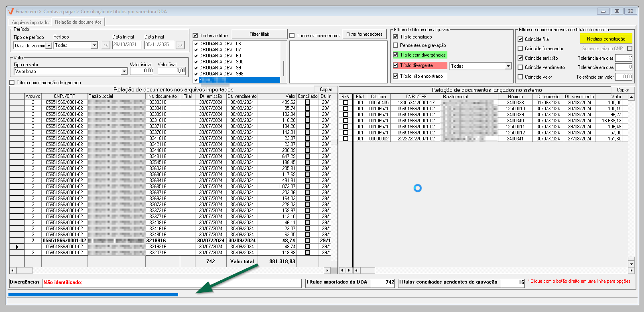The image size is (644, 312).
Task: Toggle the Coincide fornecedor checkbox
Action: 520,49
